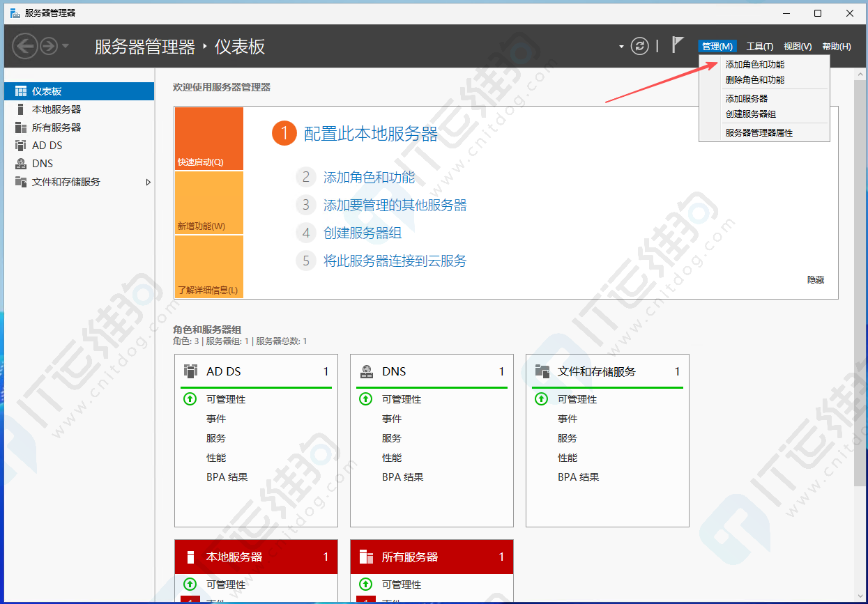Hide the welcome panel via 隐藏
This screenshot has width=868, height=604.
point(816,279)
